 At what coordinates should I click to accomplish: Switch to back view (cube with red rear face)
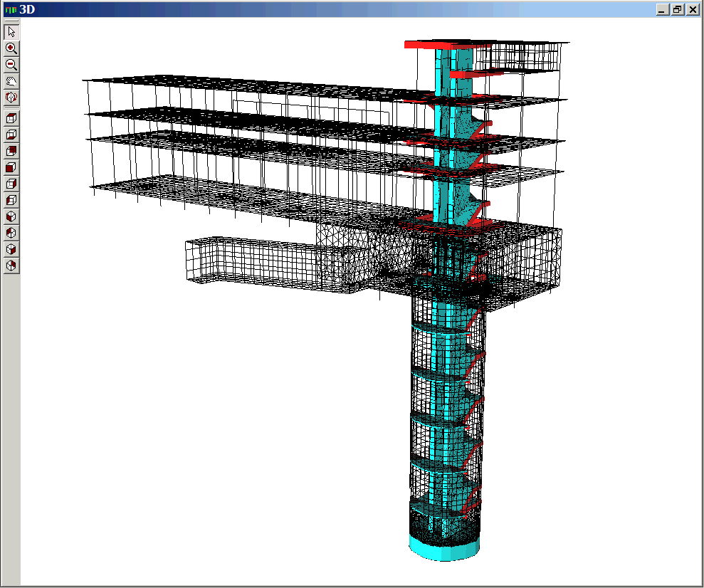[11, 151]
